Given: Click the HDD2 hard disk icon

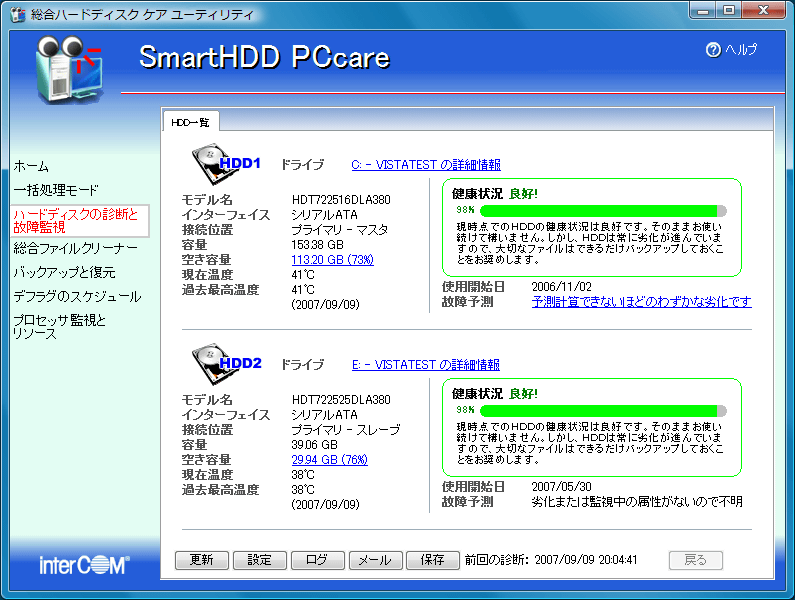Looking at the screenshot, I should pos(226,363).
